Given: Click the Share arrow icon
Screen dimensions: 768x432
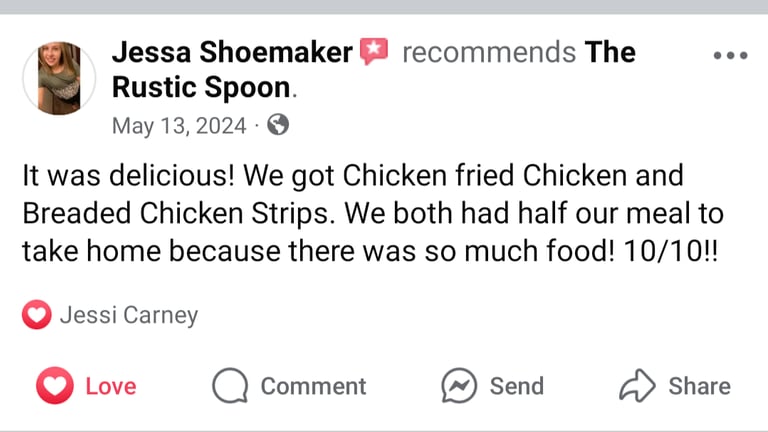Looking at the screenshot, I should [x=637, y=386].
